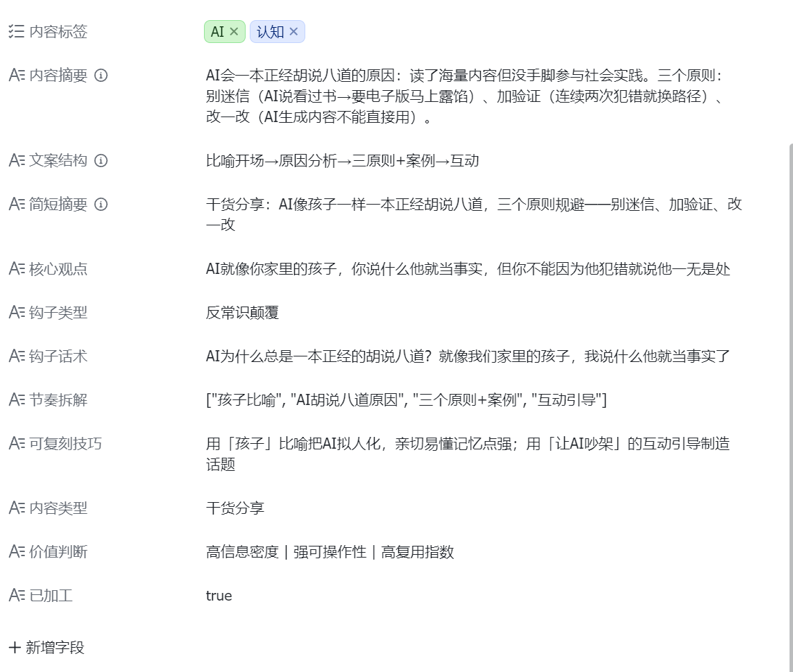Click the multi-select icon next to 内容标签
Viewport: 793px width, 672px height.
click(x=16, y=31)
